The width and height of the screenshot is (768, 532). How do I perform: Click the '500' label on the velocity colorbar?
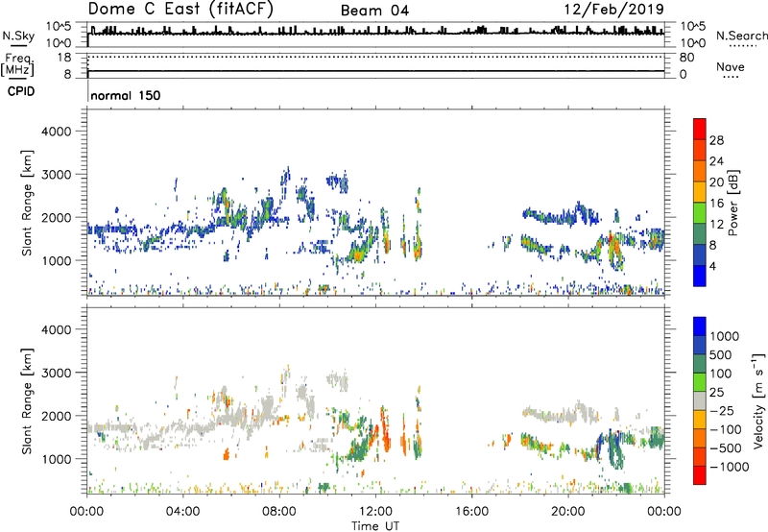click(x=721, y=355)
